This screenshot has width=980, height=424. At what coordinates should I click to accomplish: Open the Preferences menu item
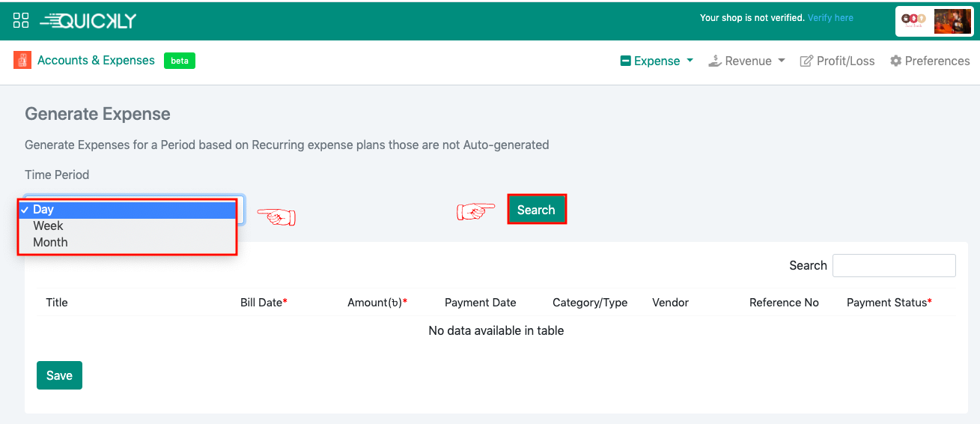point(937,61)
